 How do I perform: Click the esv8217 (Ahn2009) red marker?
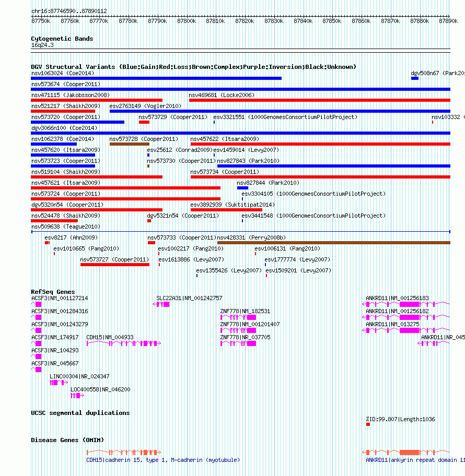coord(47,243)
